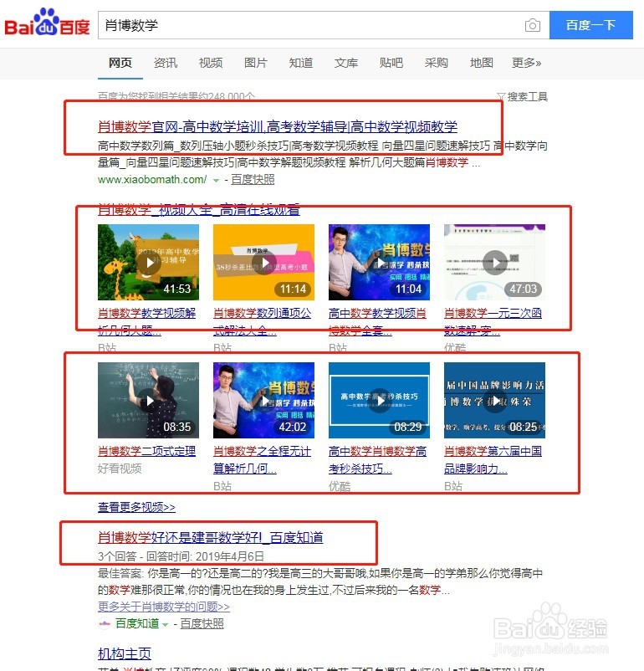Open 肖博数学二项式定理 link
This screenshot has width=644, height=671.
(x=146, y=451)
